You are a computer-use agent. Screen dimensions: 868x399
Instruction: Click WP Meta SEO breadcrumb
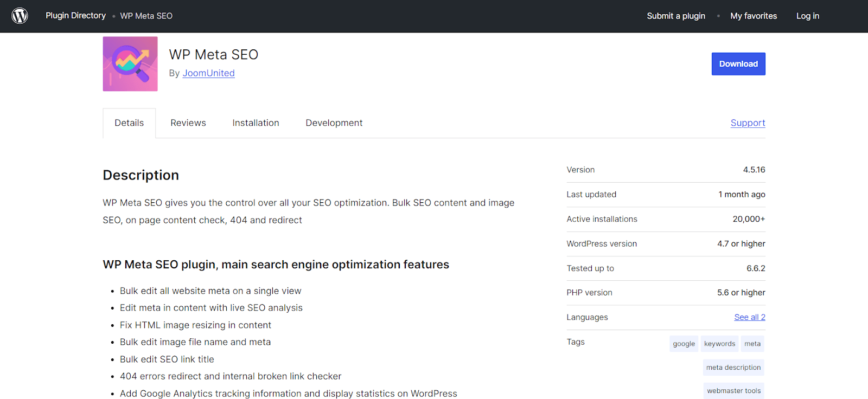pos(146,16)
